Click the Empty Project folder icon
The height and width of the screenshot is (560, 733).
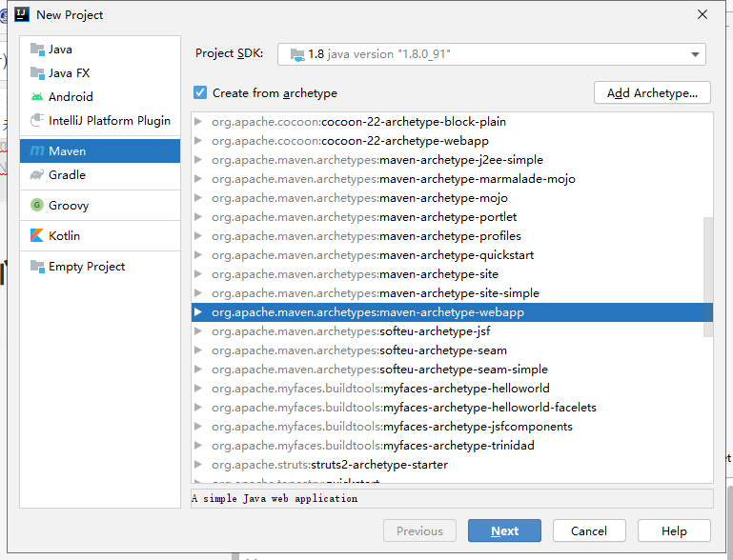coord(37,267)
